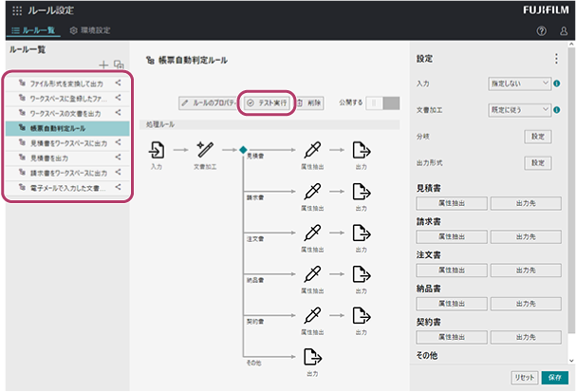Click info icon next to 文書加工 dropdown
Viewport: 576px width, 392px height.
[x=557, y=110]
